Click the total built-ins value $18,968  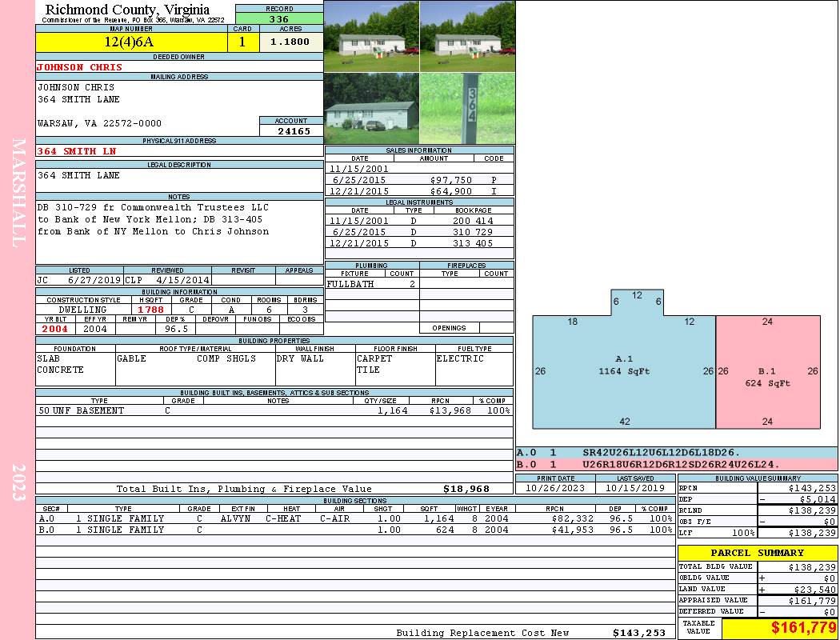[466, 489]
